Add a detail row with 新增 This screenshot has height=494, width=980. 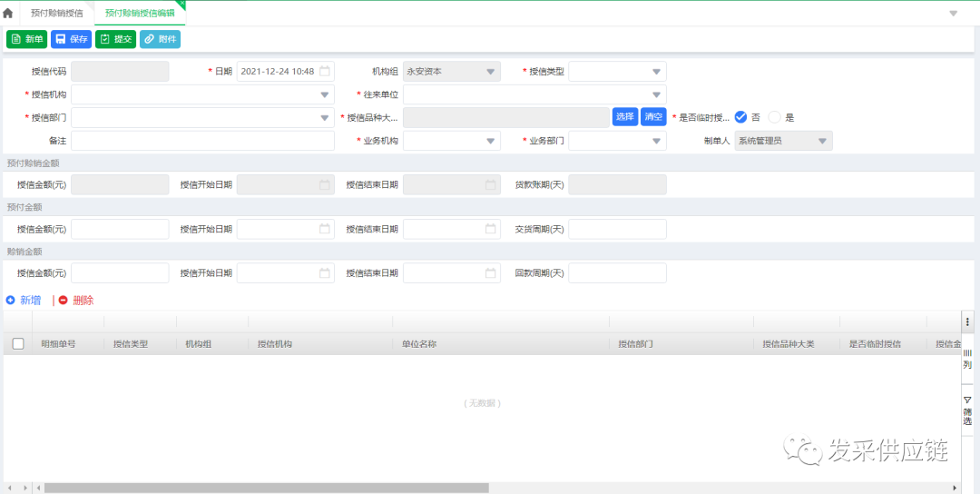[24, 301]
